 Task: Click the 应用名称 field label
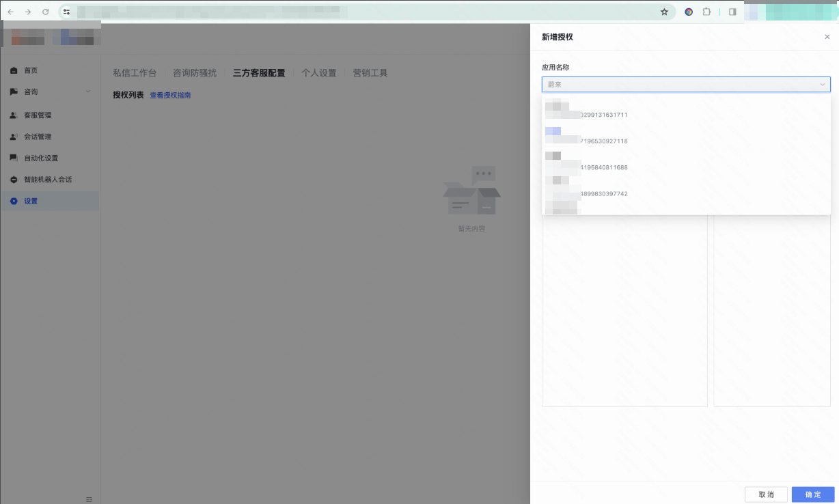pos(555,68)
